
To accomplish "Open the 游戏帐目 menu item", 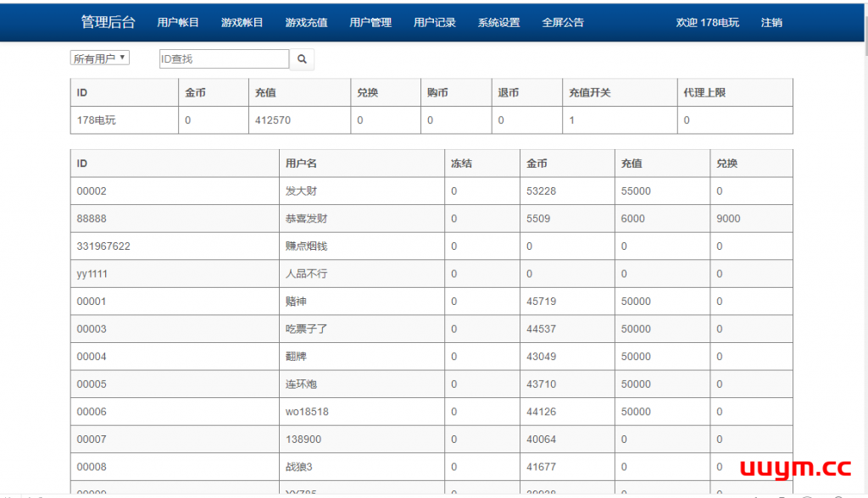I will [x=242, y=23].
